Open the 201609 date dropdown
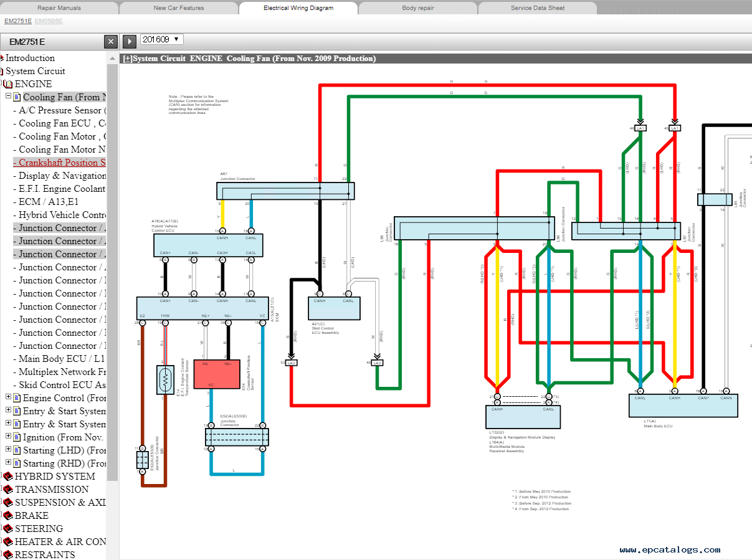Viewport: 752px width, 560px height. (161, 39)
